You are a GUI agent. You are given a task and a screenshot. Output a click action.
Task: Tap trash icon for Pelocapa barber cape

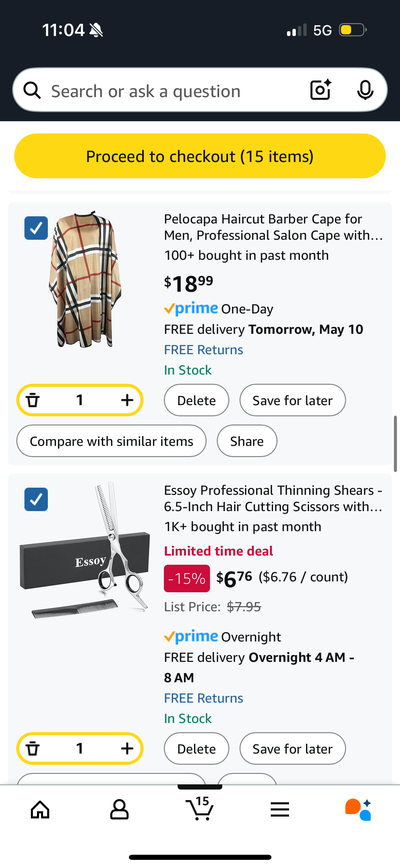[x=33, y=400]
